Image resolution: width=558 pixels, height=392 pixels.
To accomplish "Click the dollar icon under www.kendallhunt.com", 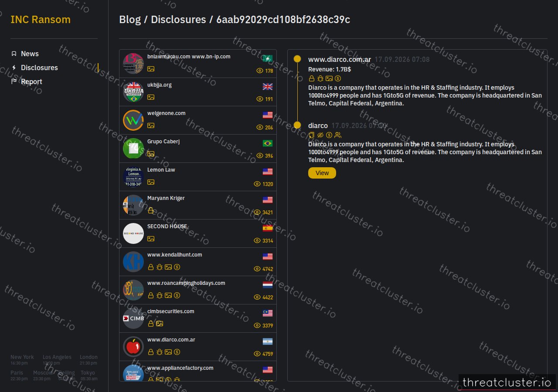I will tap(177, 267).
